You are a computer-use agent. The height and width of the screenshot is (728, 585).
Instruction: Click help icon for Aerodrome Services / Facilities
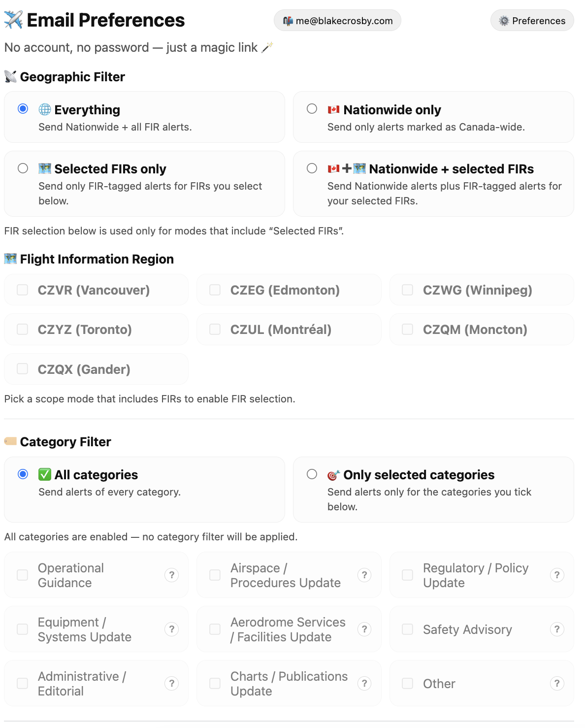(364, 629)
